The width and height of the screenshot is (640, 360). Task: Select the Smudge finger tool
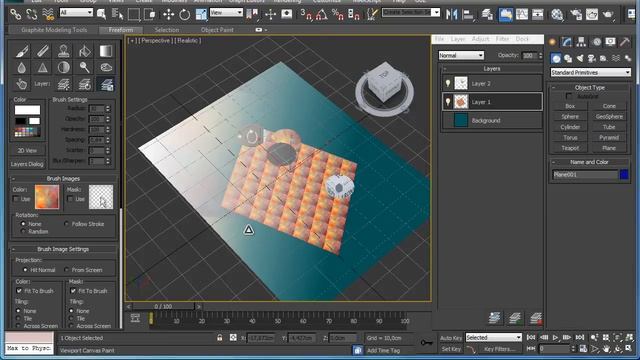tap(22, 84)
